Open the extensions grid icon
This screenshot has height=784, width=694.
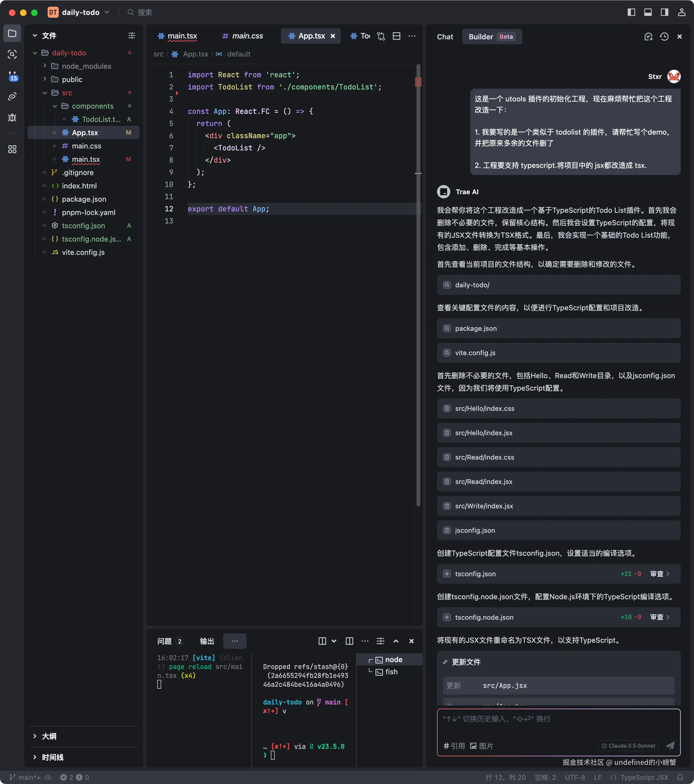(12, 149)
